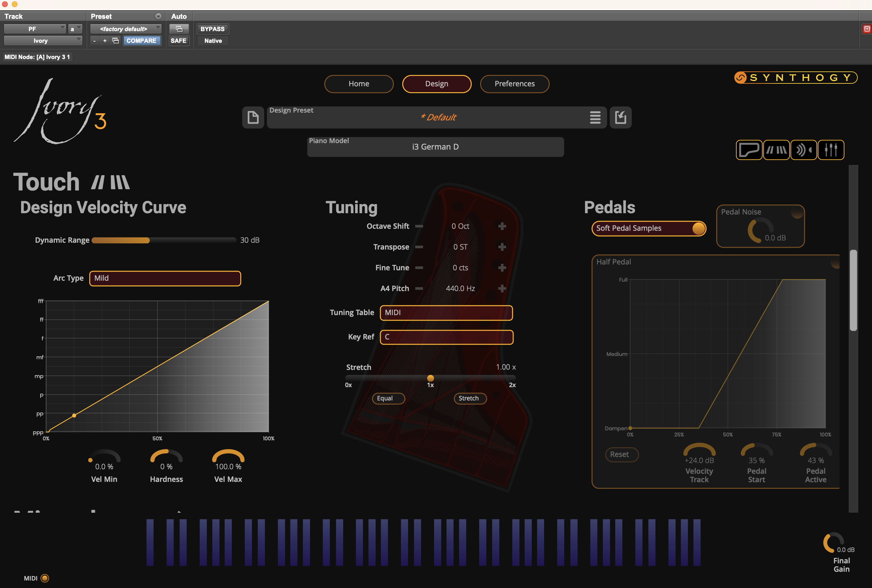Click the Stretch button below the slider

point(470,398)
